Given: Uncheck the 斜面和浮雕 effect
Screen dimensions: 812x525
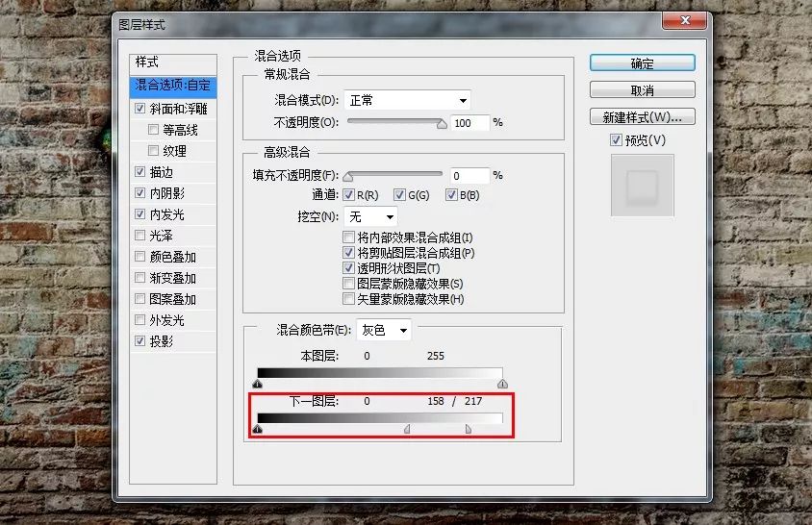Looking at the screenshot, I should (x=140, y=109).
